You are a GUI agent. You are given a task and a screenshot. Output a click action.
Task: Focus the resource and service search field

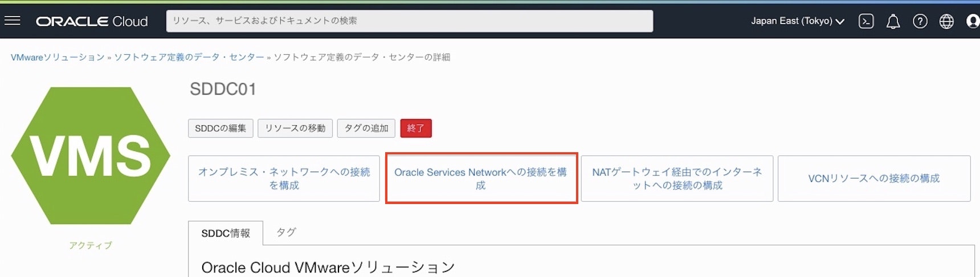pos(409,21)
